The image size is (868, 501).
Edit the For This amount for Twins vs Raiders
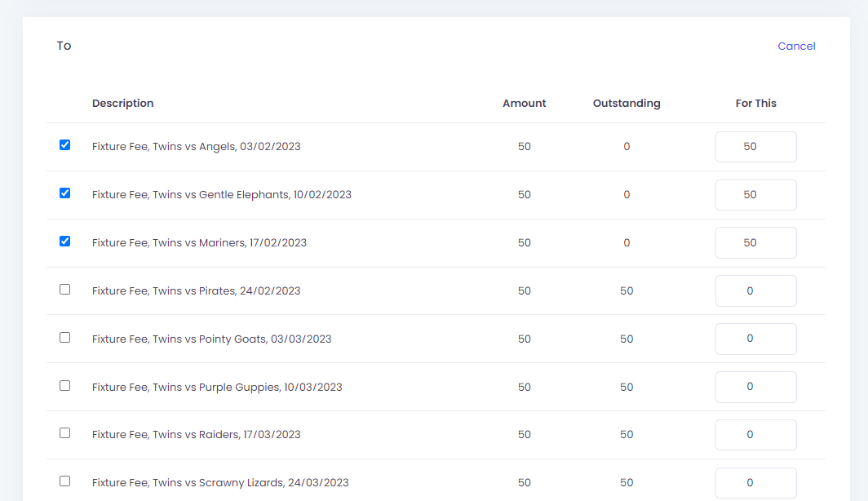click(755, 435)
